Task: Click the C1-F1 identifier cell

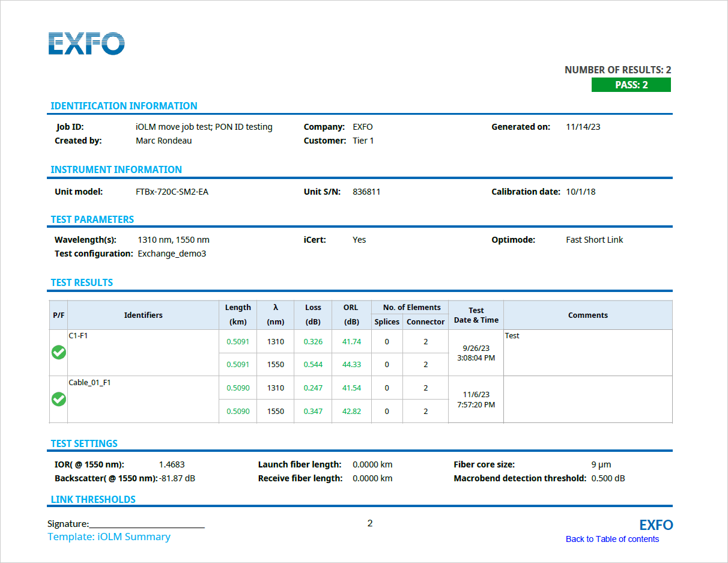Action: tap(143, 353)
